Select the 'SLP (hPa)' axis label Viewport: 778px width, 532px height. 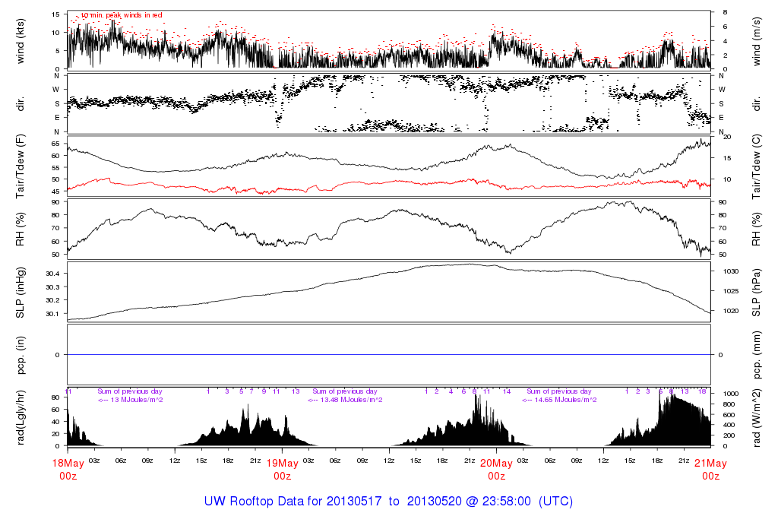coord(756,293)
